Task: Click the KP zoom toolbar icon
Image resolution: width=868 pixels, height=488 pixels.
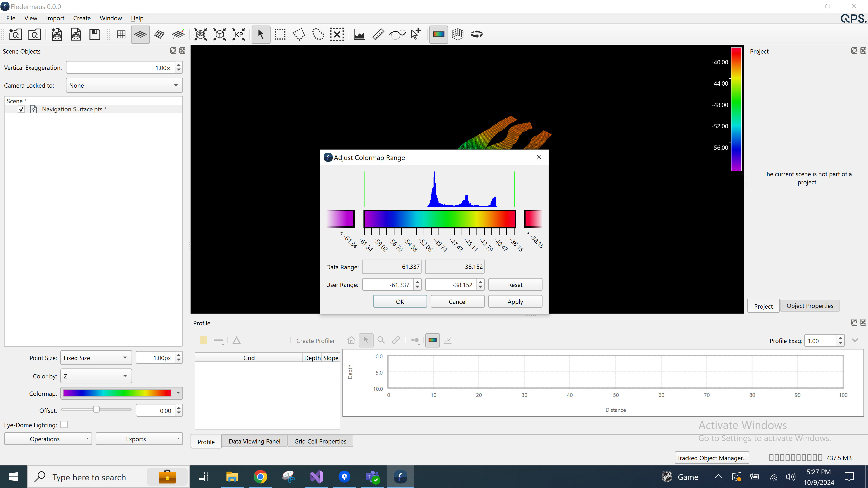Action: (x=238, y=34)
